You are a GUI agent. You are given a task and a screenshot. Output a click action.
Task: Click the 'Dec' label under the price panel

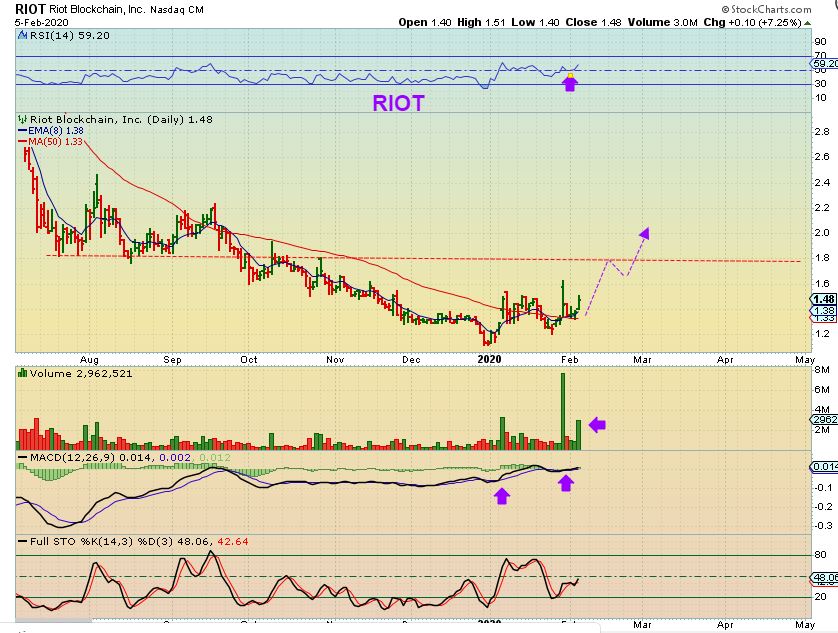(x=411, y=360)
